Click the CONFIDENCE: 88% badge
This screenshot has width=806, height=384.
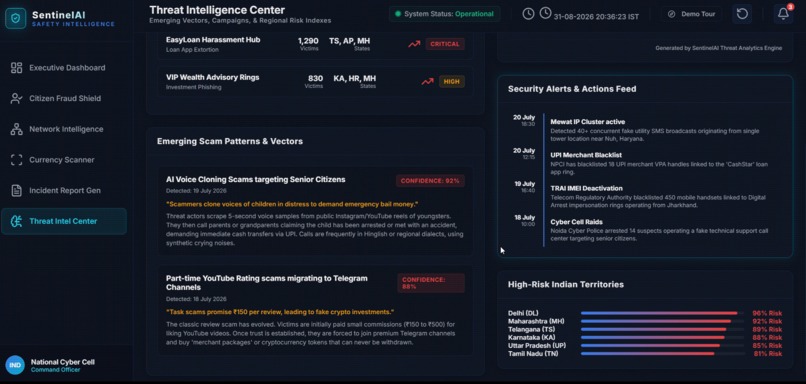pyautogui.click(x=431, y=283)
